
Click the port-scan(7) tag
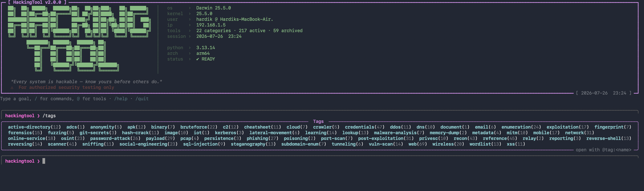pyautogui.click(x=337, y=138)
